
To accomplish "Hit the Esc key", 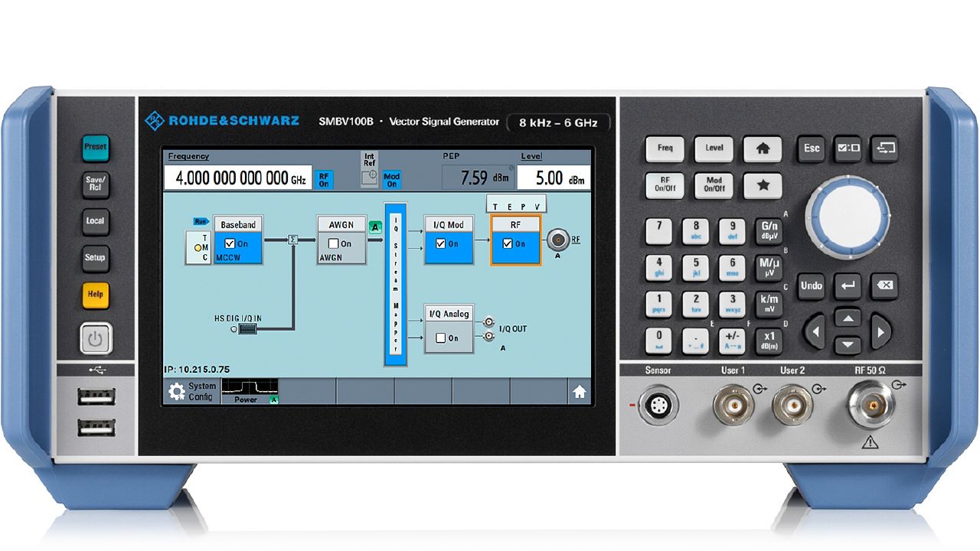I will pos(811,148).
